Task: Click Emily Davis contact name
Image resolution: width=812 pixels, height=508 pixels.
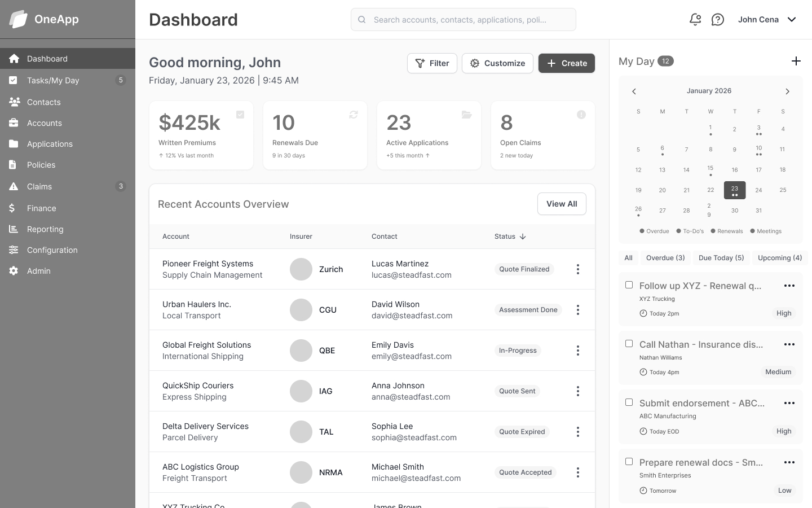Action: click(392, 345)
